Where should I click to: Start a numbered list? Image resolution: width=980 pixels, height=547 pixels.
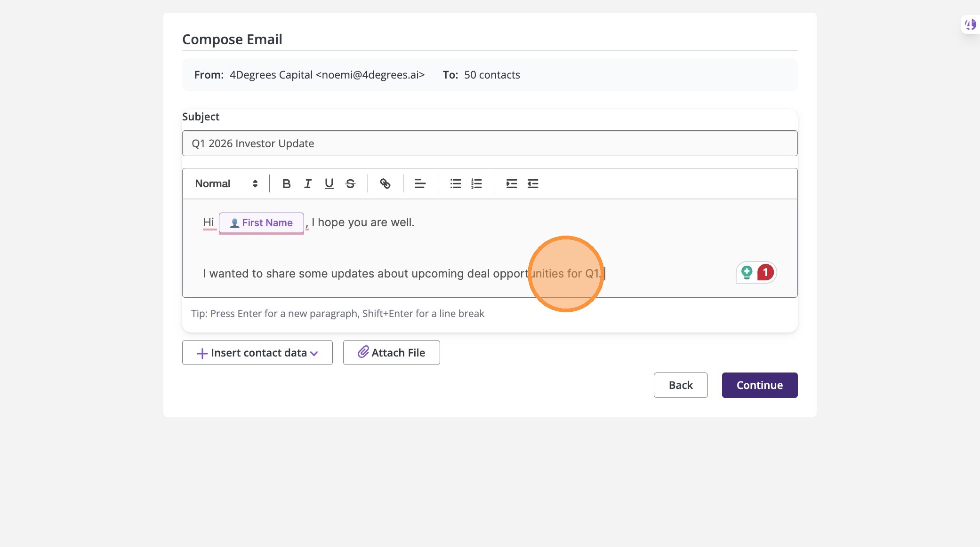476,184
